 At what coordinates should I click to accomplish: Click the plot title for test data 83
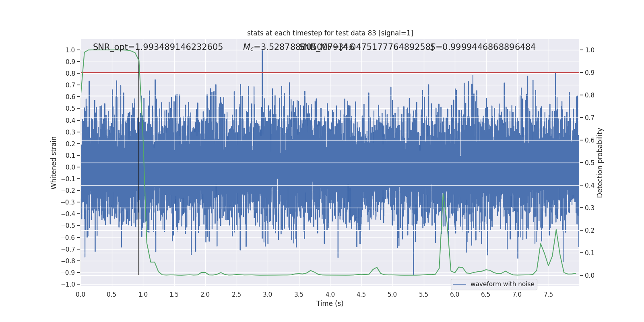(330, 33)
